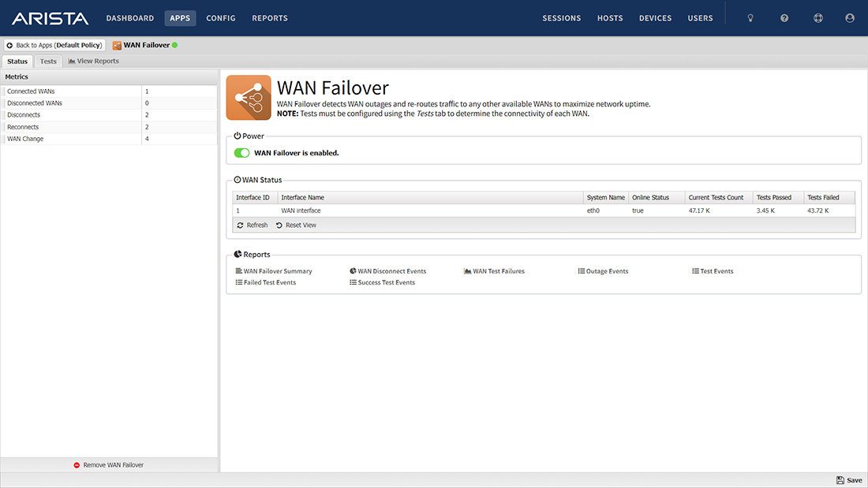Open Success Test Events report link
Image resolution: width=868 pixels, height=488 pixels.
click(x=383, y=282)
